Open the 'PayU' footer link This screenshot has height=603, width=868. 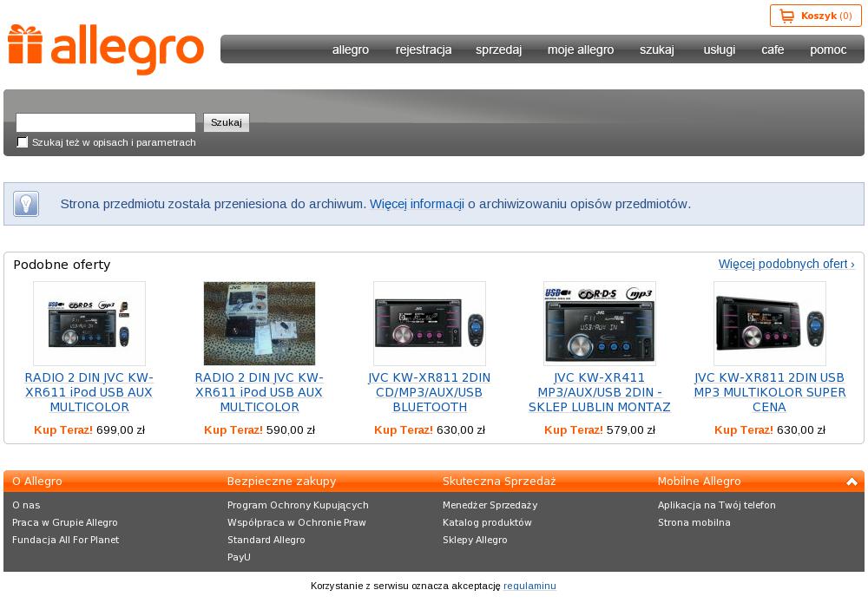tap(240, 557)
